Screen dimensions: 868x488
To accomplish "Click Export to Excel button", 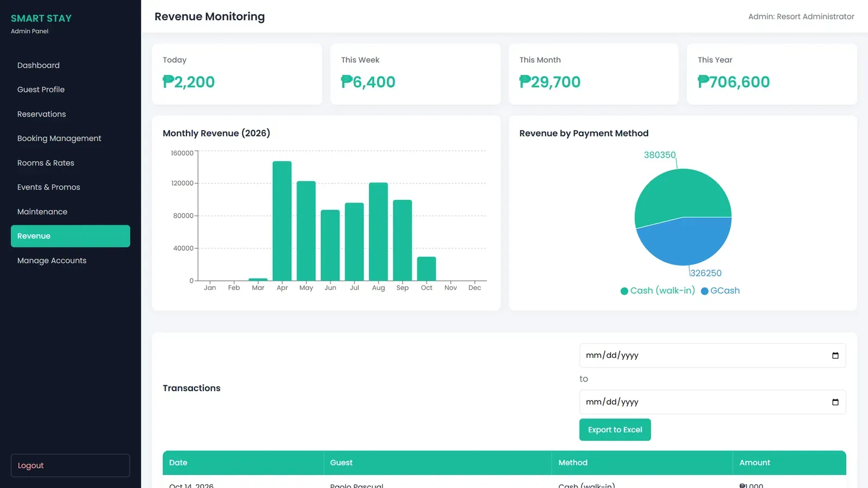I will [615, 430].
